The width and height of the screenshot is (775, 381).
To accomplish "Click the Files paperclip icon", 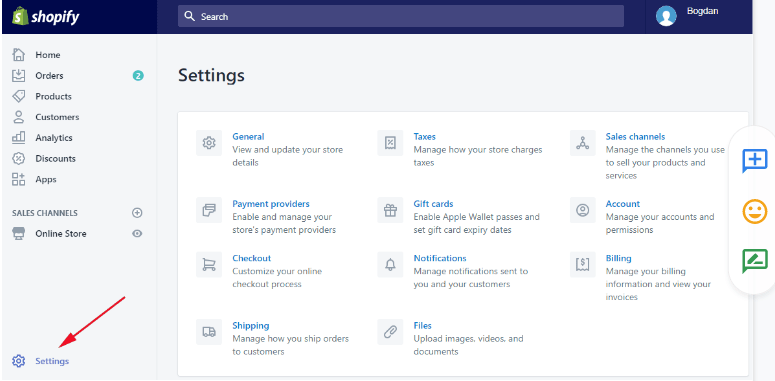I will 390,332.
